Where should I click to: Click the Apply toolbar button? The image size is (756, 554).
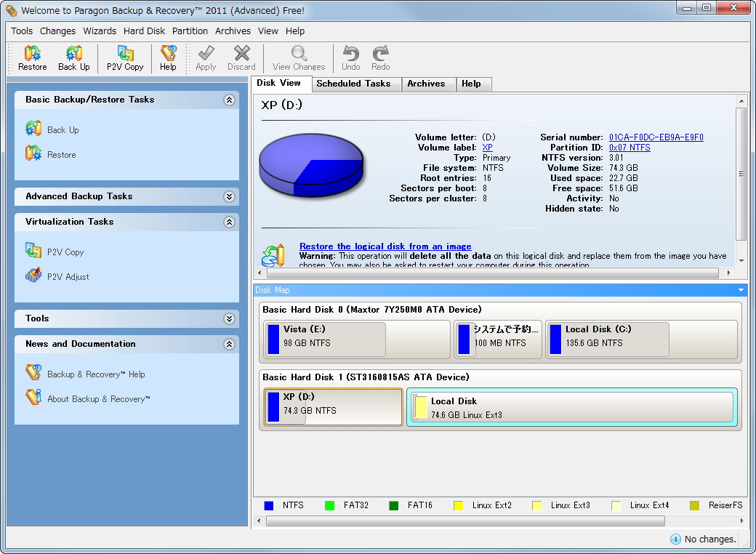(x=206, y=57)
